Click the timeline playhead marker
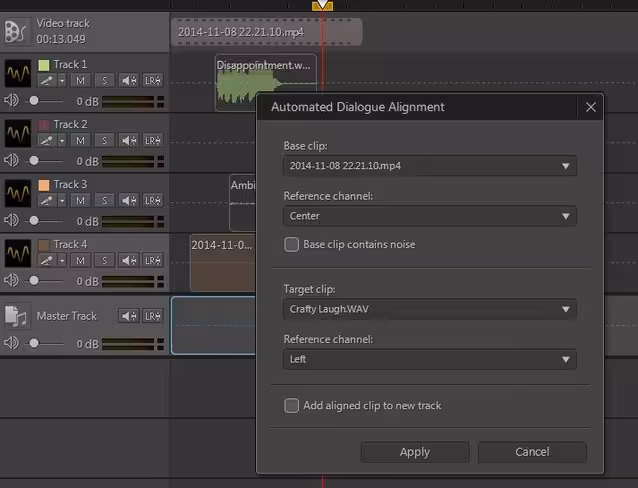The width and height of the screenshot is (638, 488). click(322, 5)
